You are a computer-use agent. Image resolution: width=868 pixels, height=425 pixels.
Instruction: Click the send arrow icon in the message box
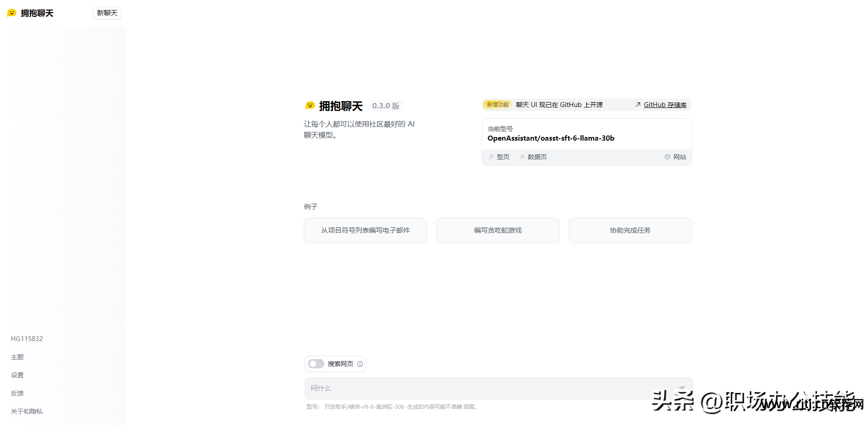(x=682, y=388)
